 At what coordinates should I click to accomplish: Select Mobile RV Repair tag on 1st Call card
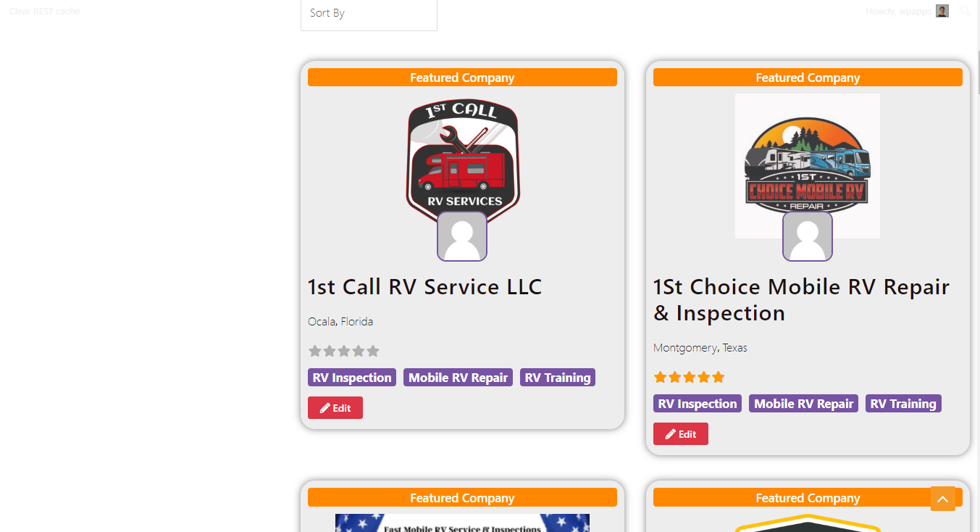pos(458,378)
